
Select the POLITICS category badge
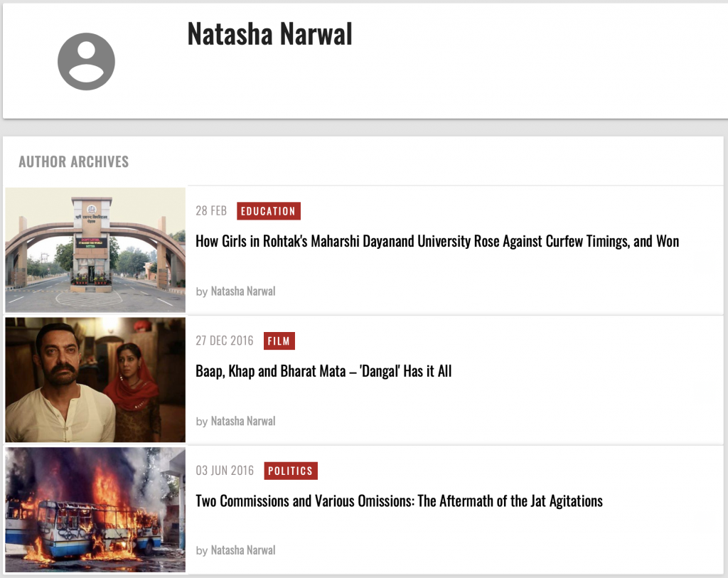pos(291,470)
